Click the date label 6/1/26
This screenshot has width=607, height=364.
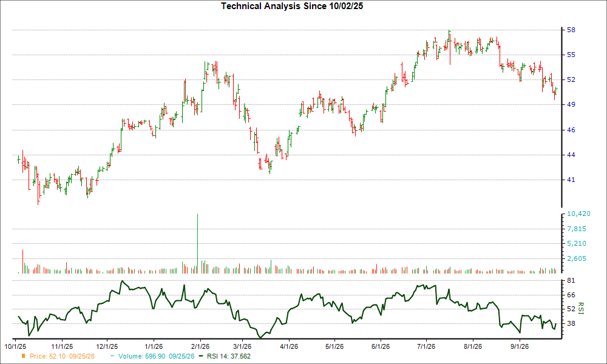point(380,346)
